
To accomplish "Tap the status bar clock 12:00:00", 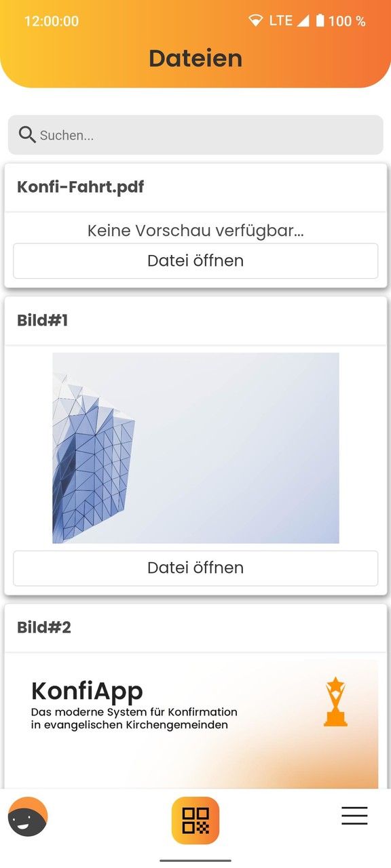I will (52, 21).
